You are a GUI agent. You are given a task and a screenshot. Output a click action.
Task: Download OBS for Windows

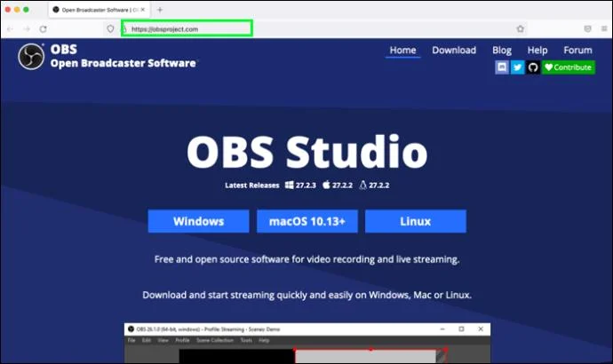(198, 221)
